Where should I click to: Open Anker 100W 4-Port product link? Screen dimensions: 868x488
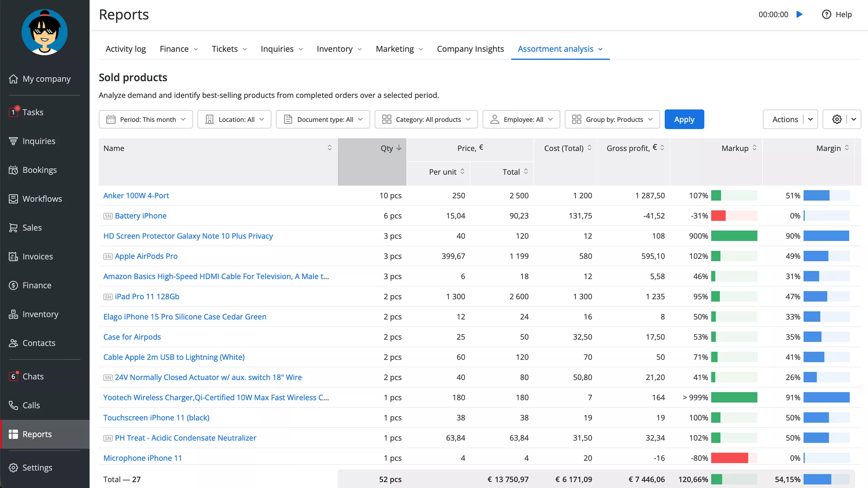tap(136, 196)
